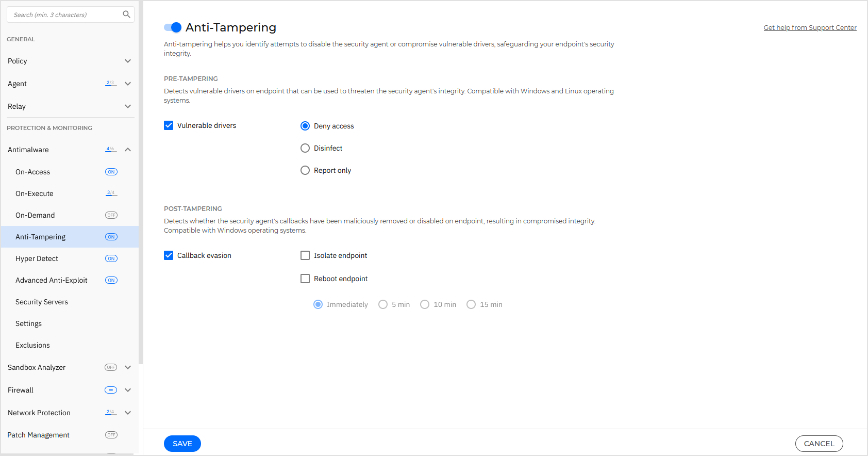Click the OFF badge for Patch Management

pyautogui.click(x=111, y=435)
